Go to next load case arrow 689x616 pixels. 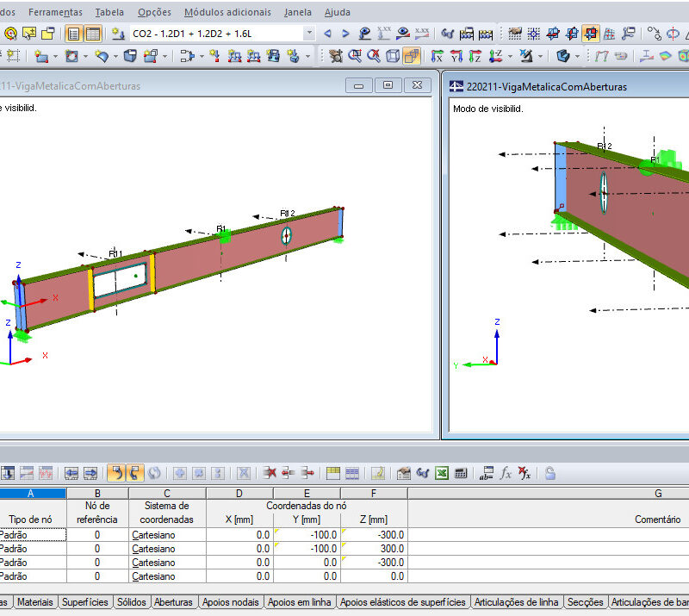tap(345, 34)
